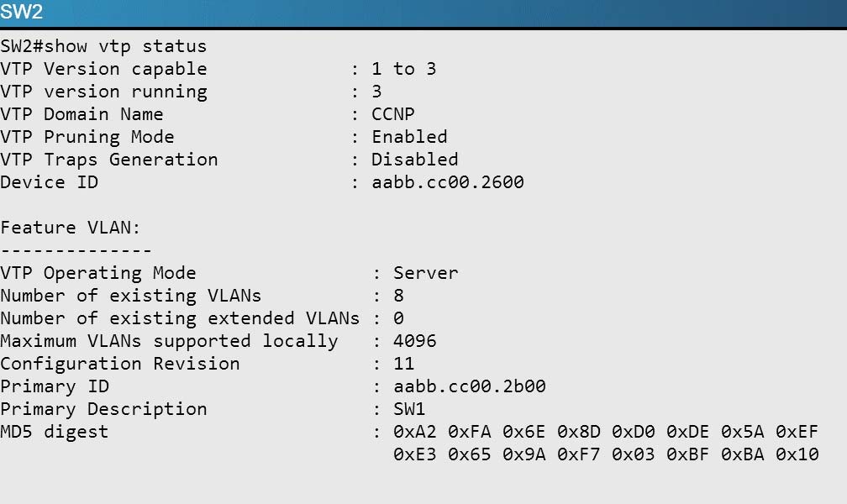Click the number of existing VLANs value 8
The width and height of the screenshot is (847, 504).
[x=398, y=296]
